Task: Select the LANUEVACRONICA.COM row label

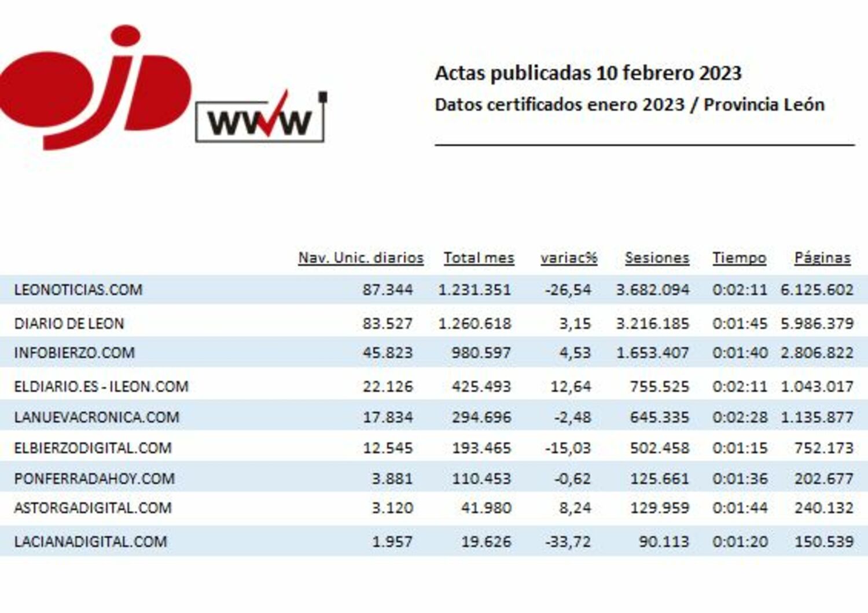Action: tap(97, 417)
